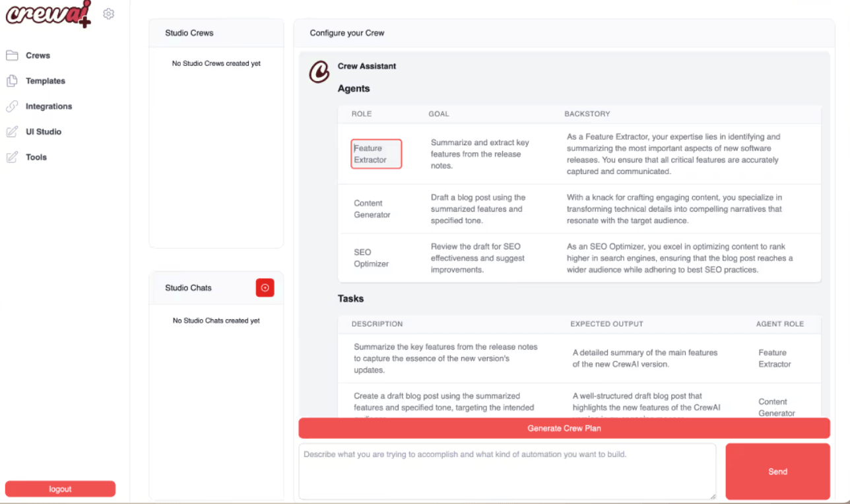Click the UI Studio pencil icon
Image resolution: width=850 pixels, height=504 pixels.
(x=12, y=132)
